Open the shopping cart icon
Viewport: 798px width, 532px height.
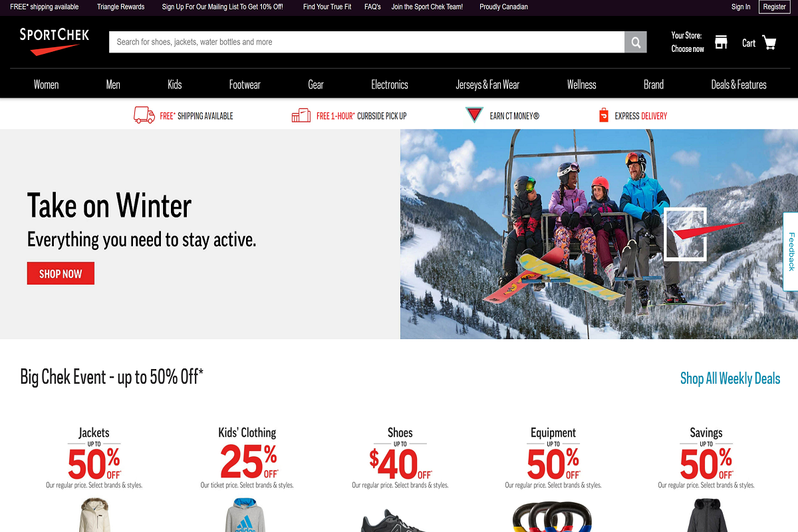(x=769, y=43)
